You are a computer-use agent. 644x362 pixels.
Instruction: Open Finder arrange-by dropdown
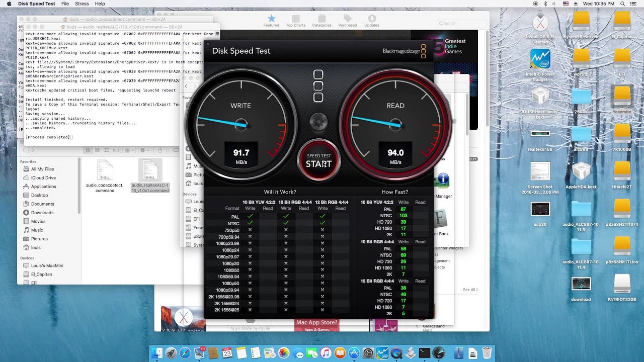pos(128,150)
